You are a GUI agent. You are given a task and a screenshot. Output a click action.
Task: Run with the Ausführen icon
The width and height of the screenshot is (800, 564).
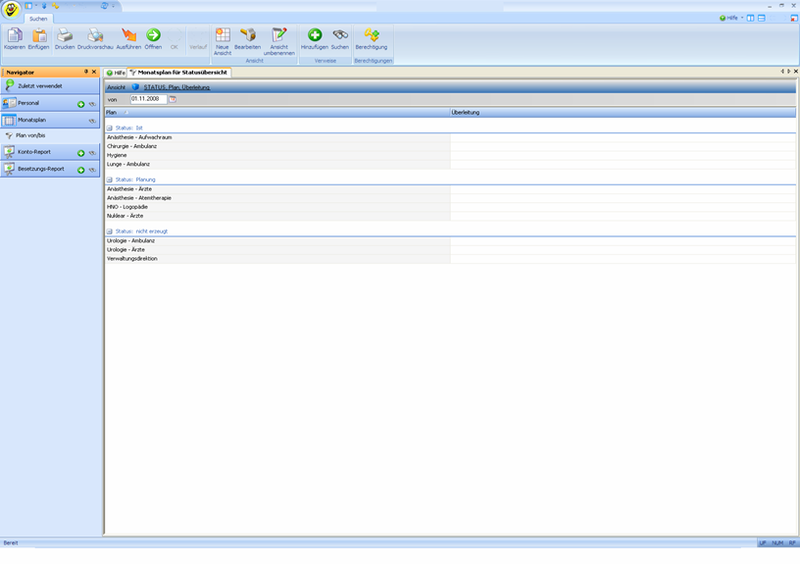128,35
